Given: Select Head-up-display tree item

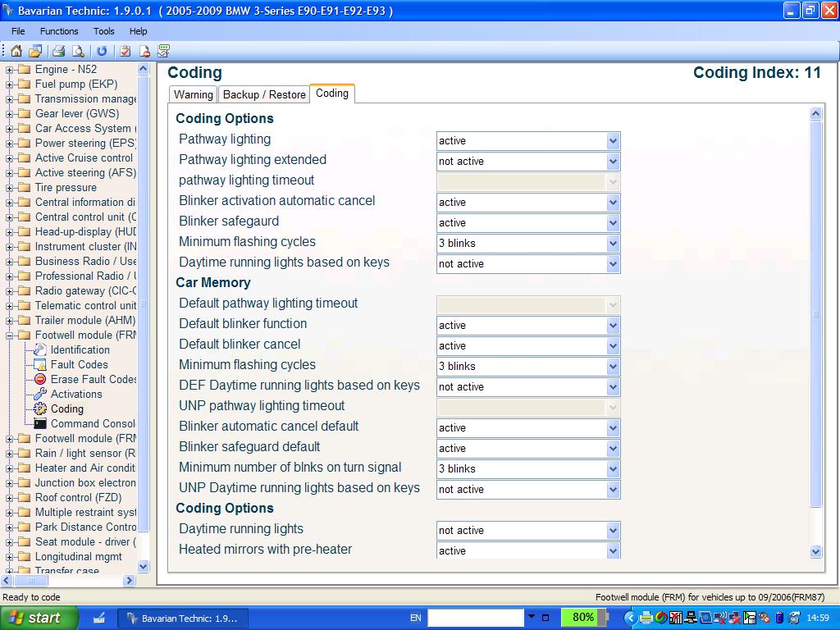Looking at the screenshot, I should pyautogui.click(x=85, y=232).
